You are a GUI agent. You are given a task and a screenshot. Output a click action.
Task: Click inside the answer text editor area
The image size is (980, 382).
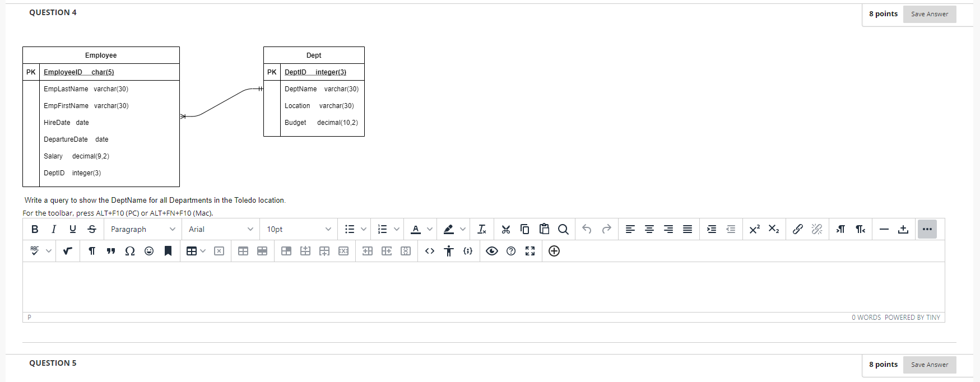[484, 287]
